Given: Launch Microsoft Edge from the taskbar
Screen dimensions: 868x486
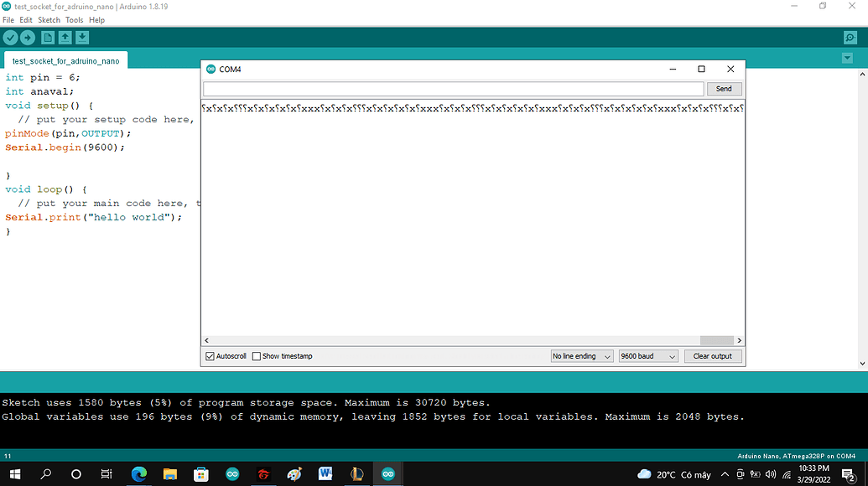Looking at the screenshot, I should click(139, 474).
